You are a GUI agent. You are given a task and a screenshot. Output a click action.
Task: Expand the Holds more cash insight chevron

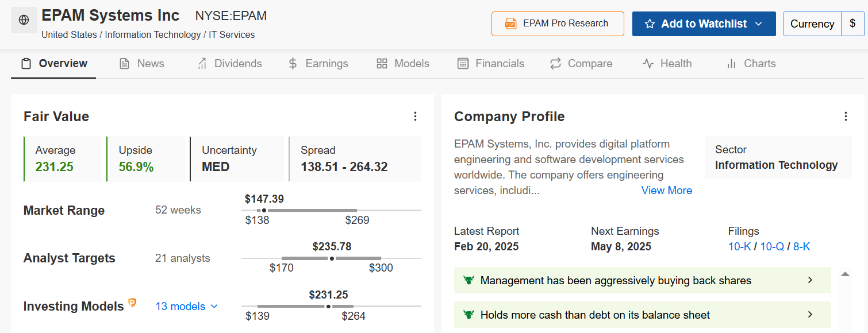tap(810, 315)
